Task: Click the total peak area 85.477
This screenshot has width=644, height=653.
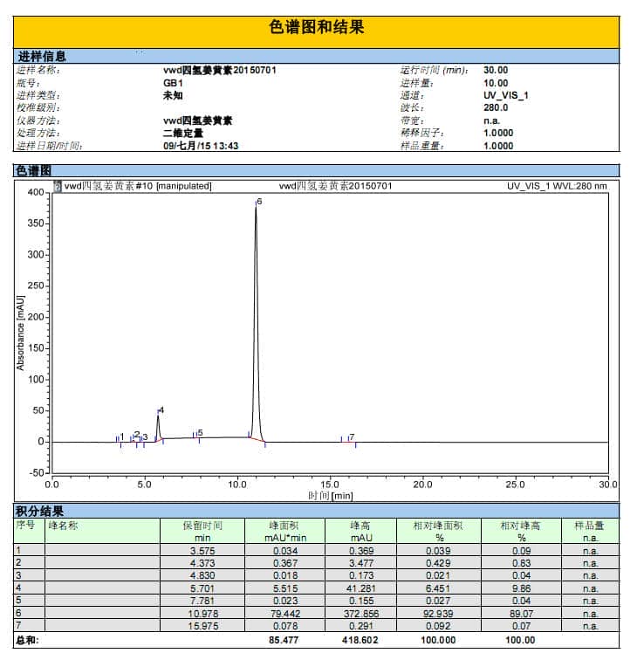Action: coord(284,640)
